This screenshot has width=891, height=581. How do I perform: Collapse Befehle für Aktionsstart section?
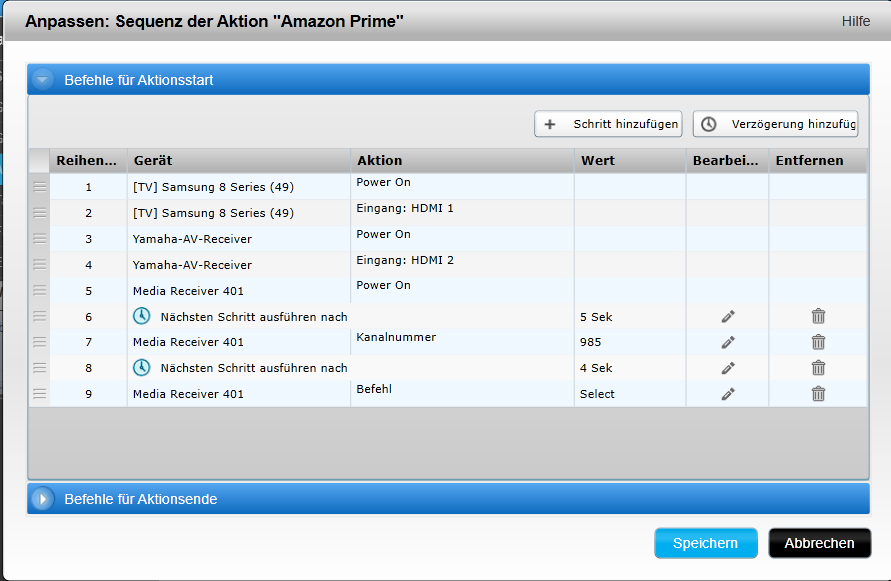(x=42, y=80)
